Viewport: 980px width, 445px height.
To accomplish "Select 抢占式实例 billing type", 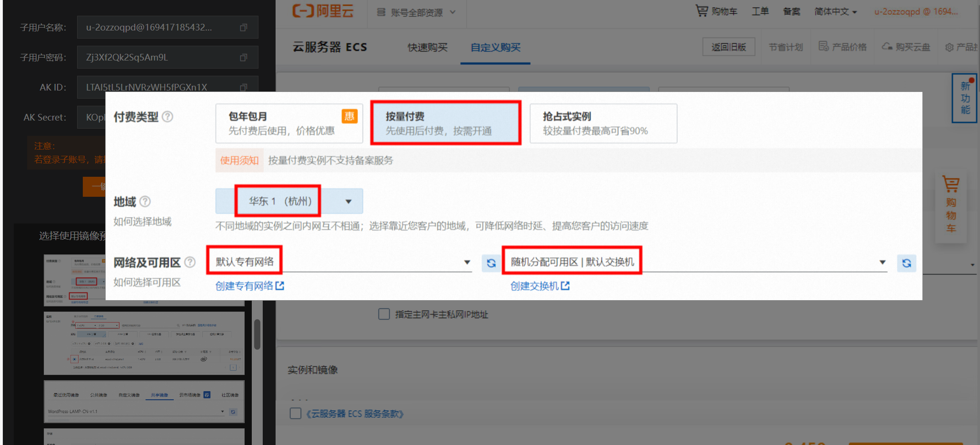I will (603, 123).
